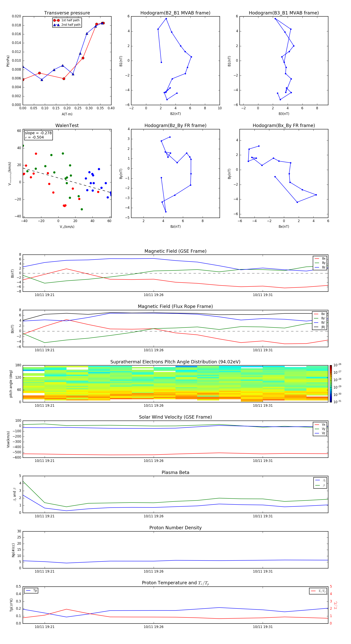Click the pitch angle colorbar scale
Viewport: 351px width, 644px height.
[x=331, y=384]
